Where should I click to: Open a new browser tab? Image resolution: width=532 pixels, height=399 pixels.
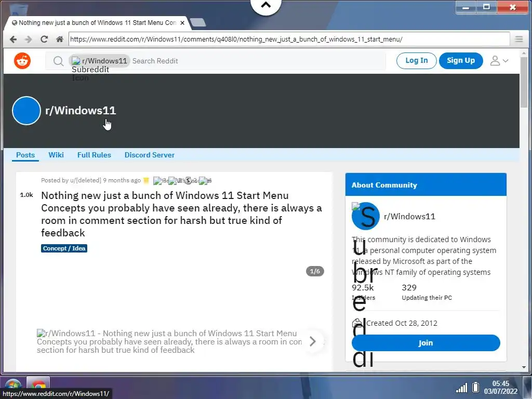(x=198, y=23)
